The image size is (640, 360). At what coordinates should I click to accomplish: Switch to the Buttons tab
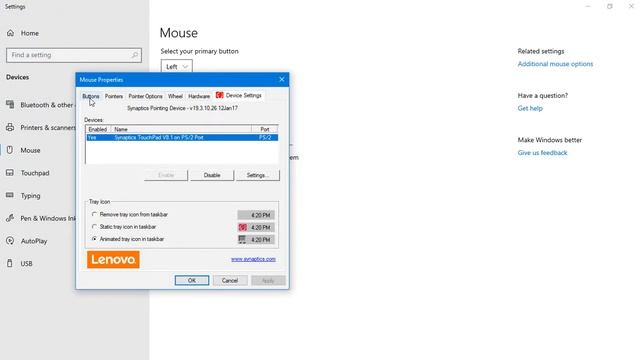[x=91, y=96]
